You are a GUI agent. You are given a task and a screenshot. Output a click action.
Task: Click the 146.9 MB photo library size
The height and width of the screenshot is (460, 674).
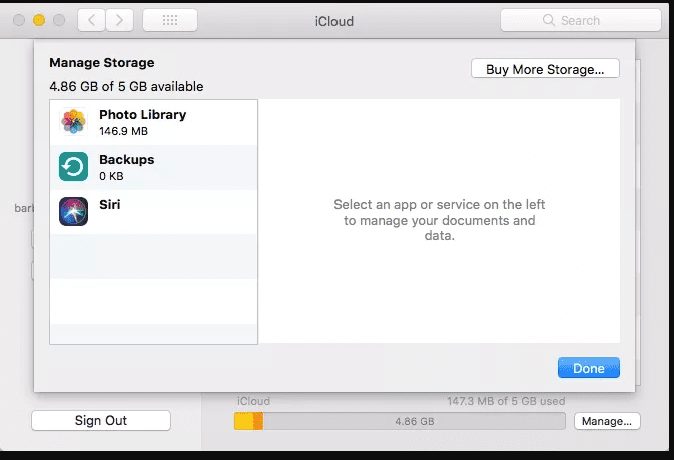tap(123, 131)
